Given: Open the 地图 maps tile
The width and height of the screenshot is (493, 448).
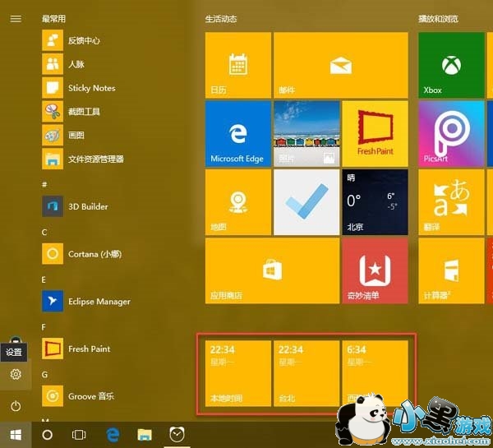Looking at the screenshot, I should coord(238,202).
